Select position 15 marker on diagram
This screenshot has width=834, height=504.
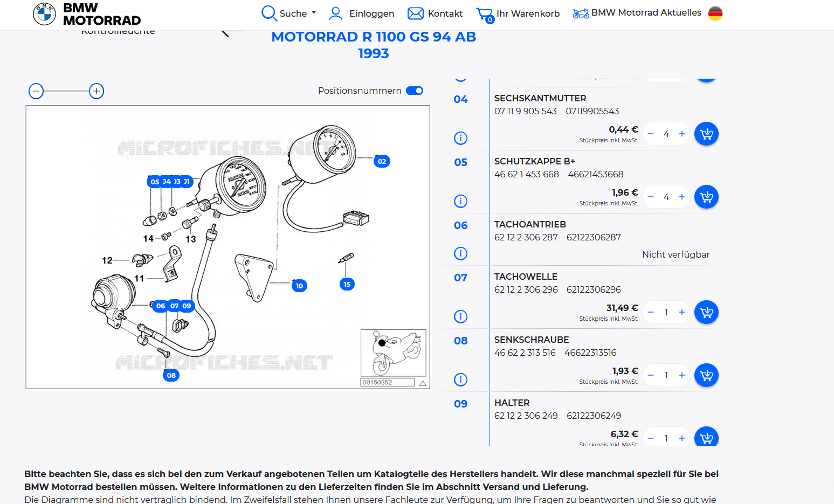[x=347, y=284]
